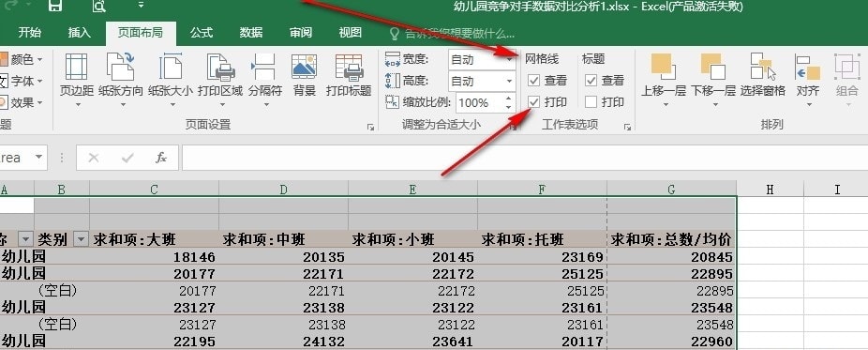The width and height of the screenshot is (868, 350).
Task: Open the 视图 ribbon tab
Action: pos(351,33)
